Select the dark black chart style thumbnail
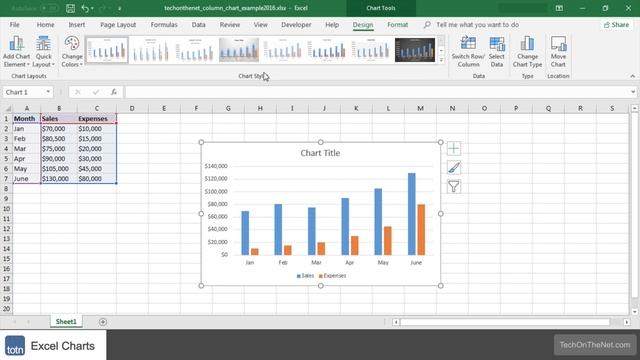The image size is (640, 360). click(415, 50)
